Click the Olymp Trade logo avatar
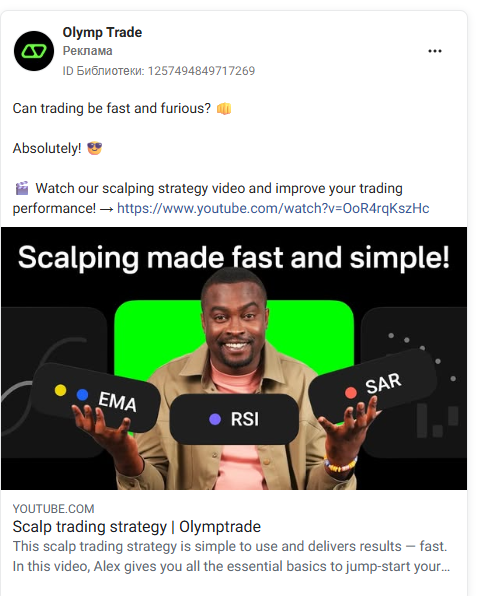480x596 pixels. (34, 51)
